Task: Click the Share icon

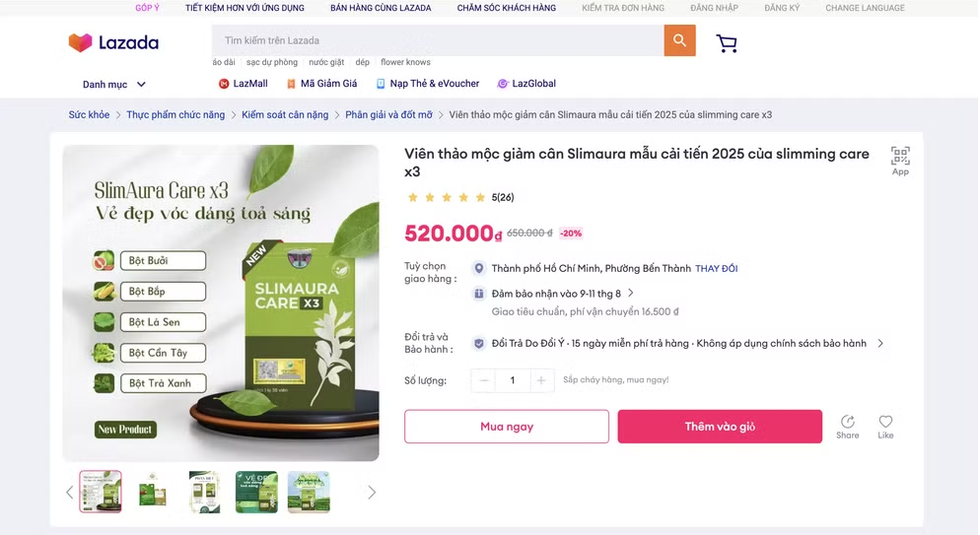Action: 848,427
